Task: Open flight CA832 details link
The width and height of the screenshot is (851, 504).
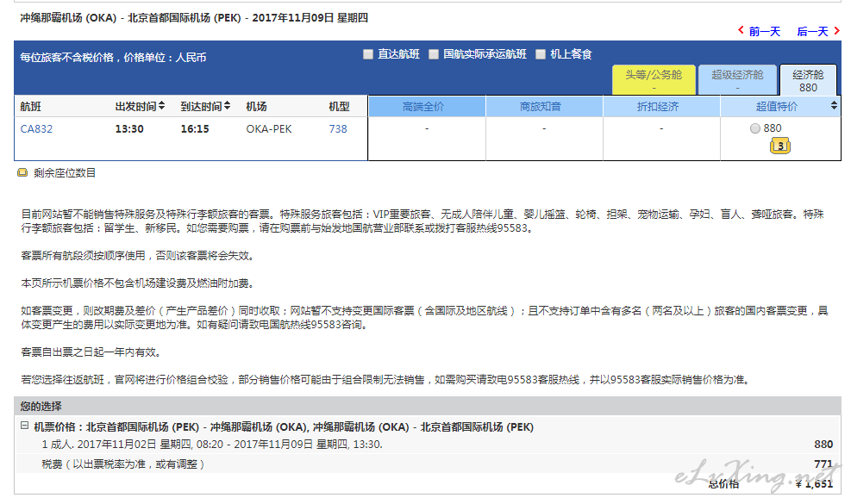Action: (36, 129)
